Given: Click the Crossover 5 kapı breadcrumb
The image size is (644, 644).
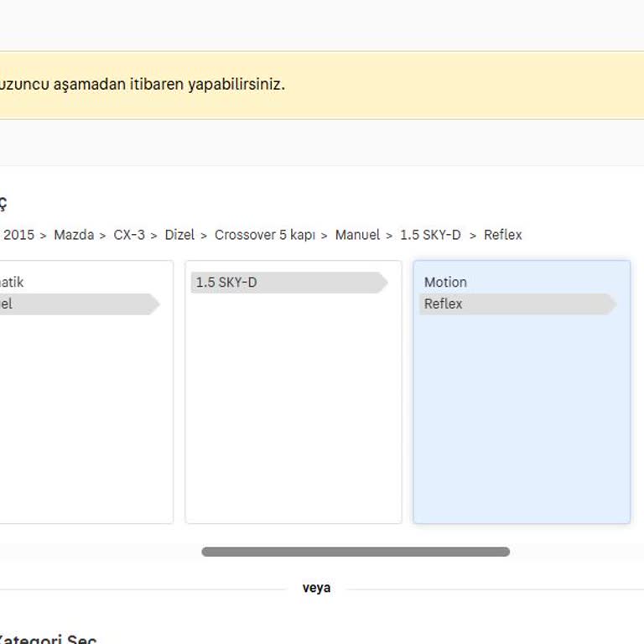Looking at the screenshot, I should click(265, 235).
